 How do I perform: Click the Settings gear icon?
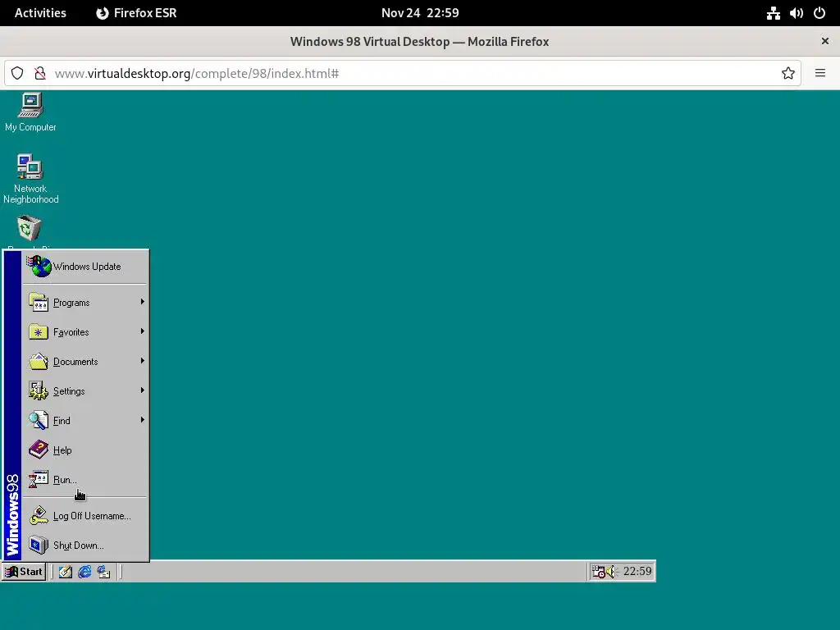(x=39, y=391)
